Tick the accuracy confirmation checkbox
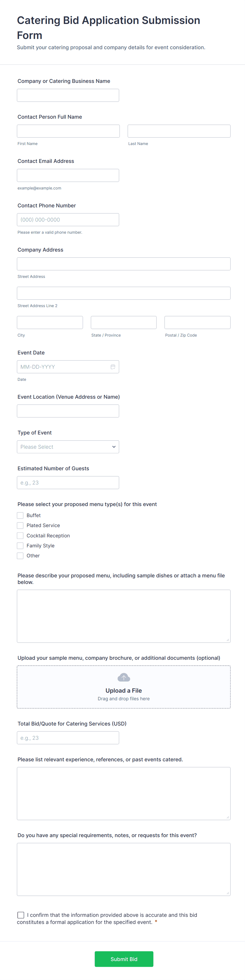This screenshot has width=245, height=980. (21, 915)
